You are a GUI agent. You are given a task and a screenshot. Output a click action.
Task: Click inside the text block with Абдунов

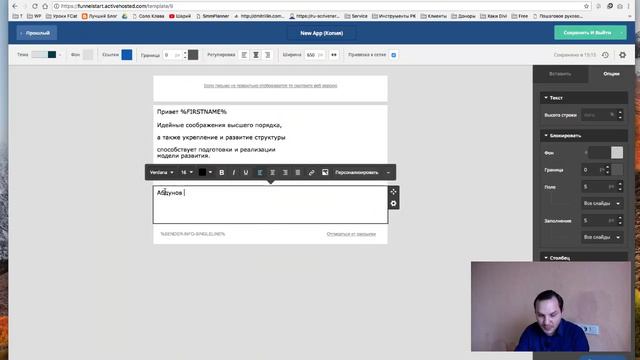coord(270,204)
